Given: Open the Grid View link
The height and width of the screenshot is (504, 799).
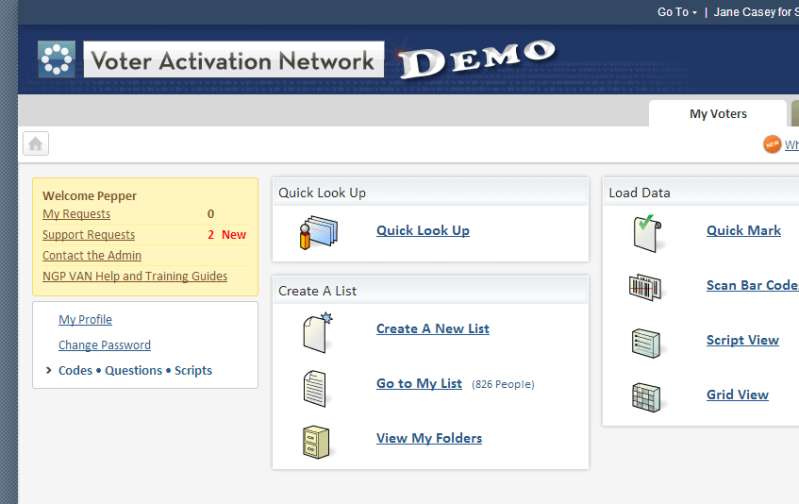Looking at the screenshot, I should [737, 394].
